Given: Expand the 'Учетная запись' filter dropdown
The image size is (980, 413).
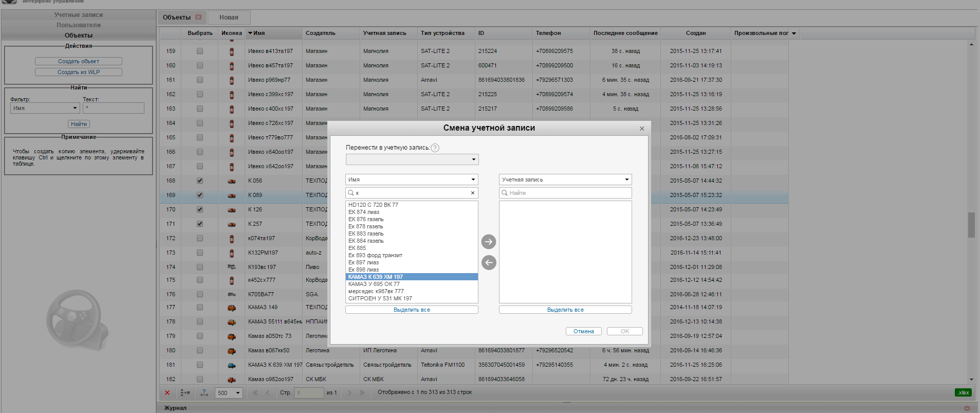Looking at the screenshot, I should tap(565, 179).
